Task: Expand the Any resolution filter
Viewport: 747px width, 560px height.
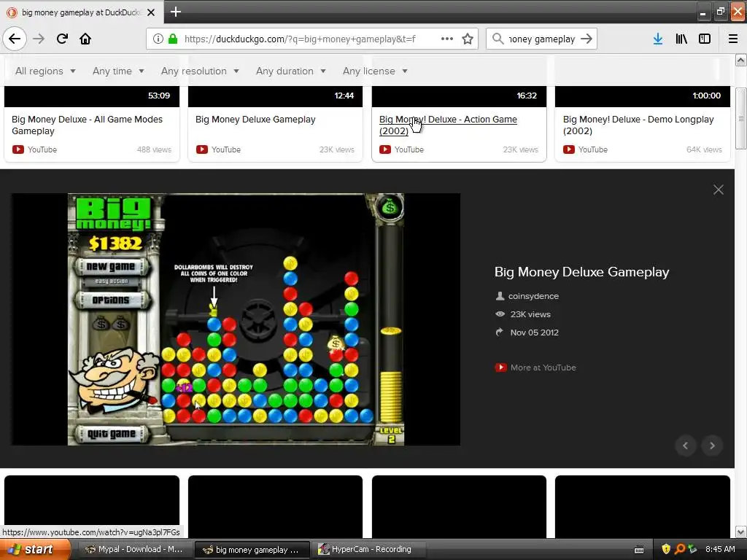Action: point(200,71)
